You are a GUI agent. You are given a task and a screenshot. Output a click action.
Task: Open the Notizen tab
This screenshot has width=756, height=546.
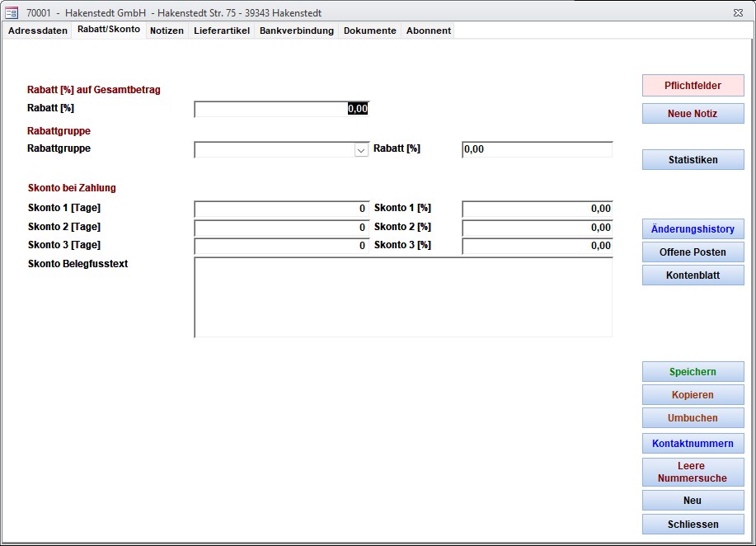click(x=167, y=31)
